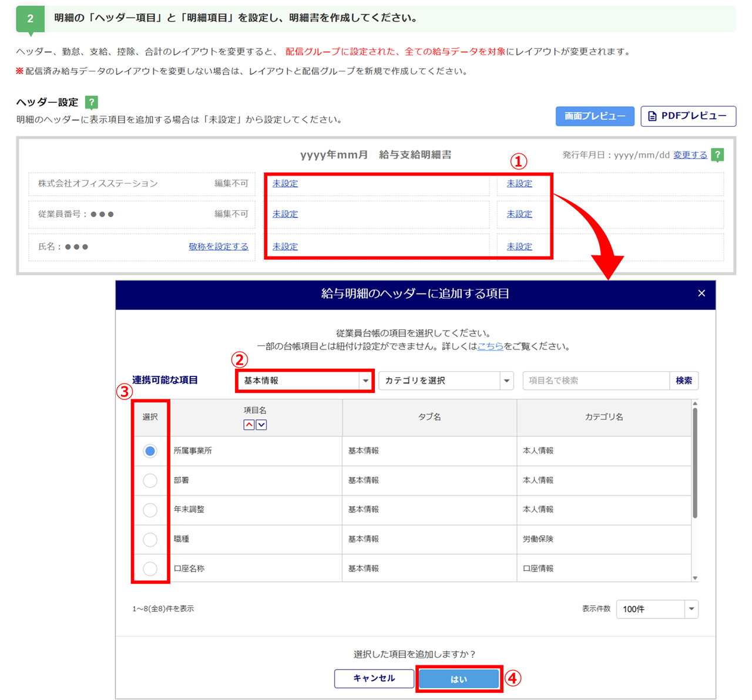This screenshot has height=700, width=752.
Task: Click the descending sort arrow under 項目名
Action: point(261,425)
